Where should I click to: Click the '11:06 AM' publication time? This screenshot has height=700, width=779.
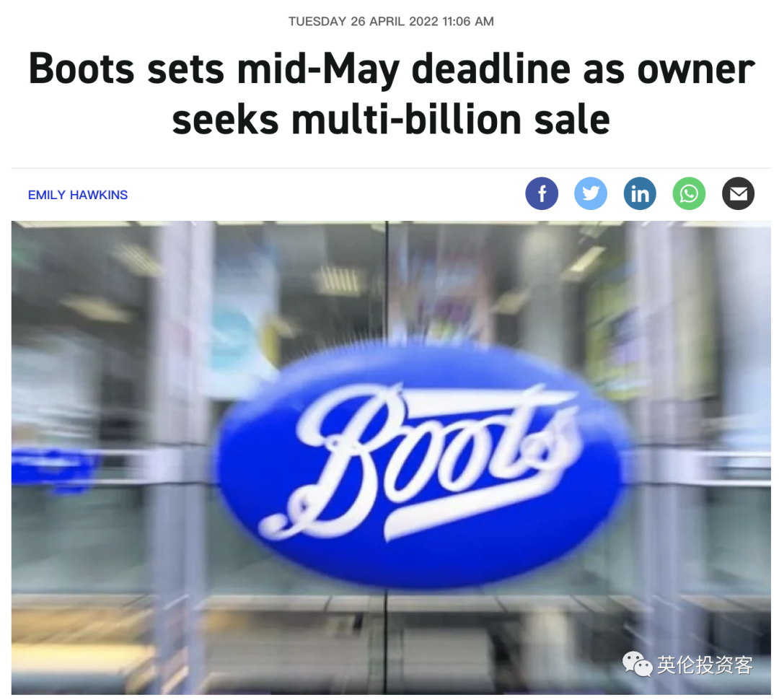(x=467, y=22)
